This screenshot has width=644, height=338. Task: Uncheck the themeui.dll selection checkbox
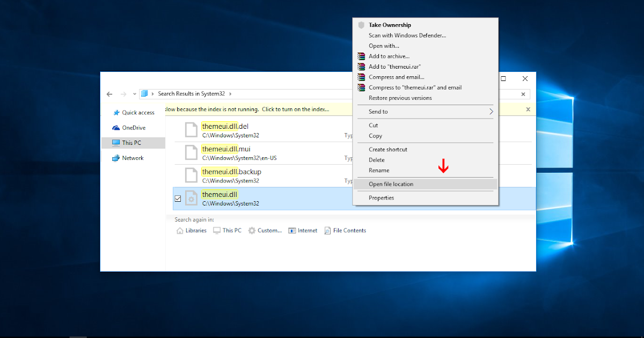tap(178, 199)
